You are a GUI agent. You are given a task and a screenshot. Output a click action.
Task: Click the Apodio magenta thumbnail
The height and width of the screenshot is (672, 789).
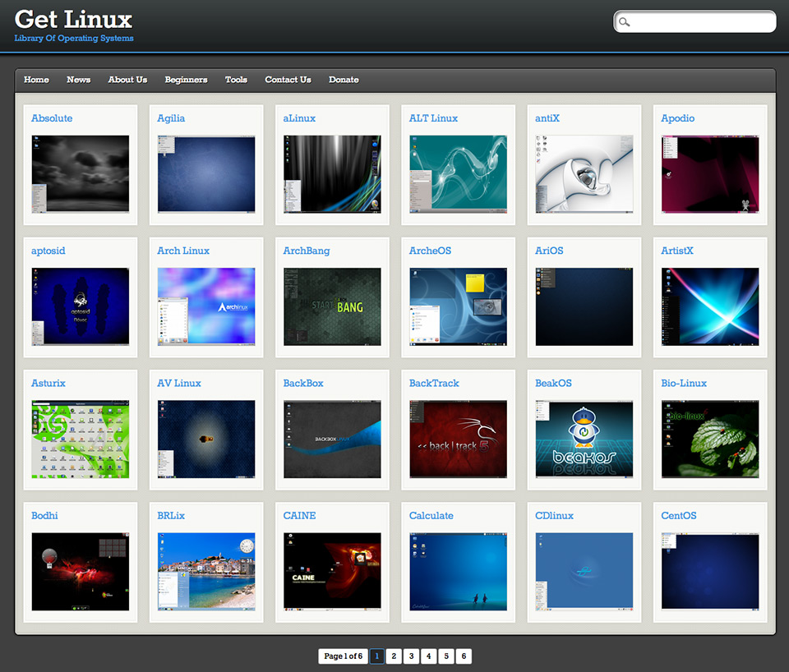(x=710, y=174)
